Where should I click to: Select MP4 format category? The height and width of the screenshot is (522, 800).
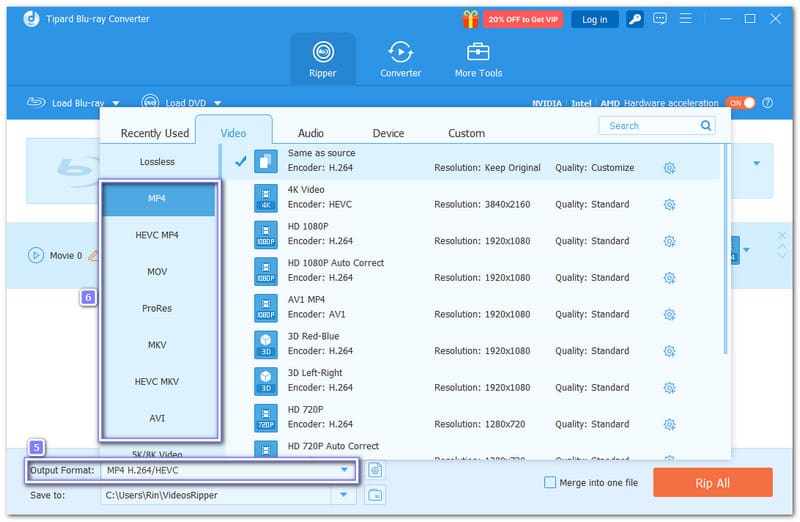point(159,198)
